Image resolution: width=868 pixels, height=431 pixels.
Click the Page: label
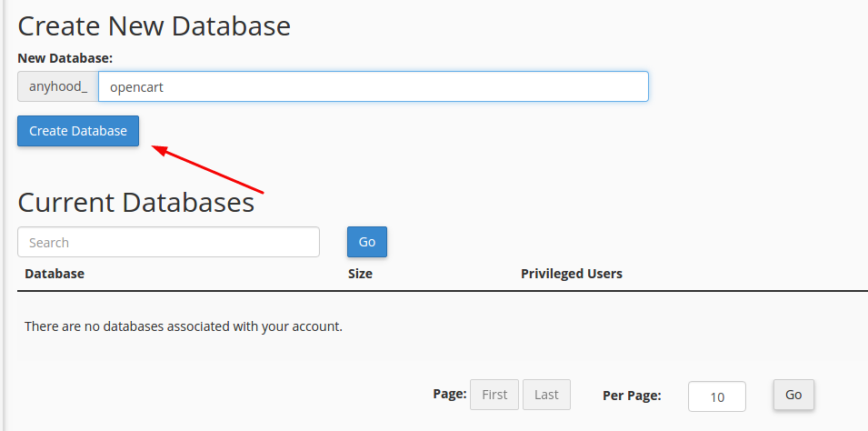[450, 394]
